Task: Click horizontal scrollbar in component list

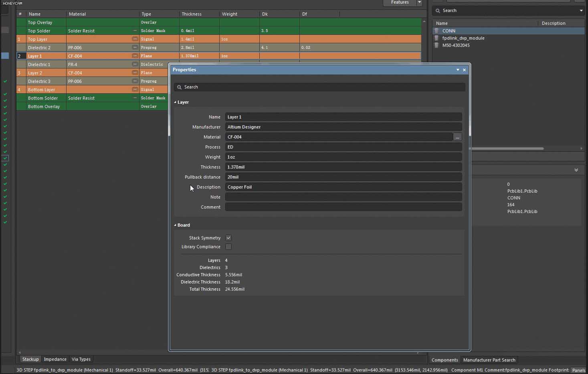Action: 507,149
